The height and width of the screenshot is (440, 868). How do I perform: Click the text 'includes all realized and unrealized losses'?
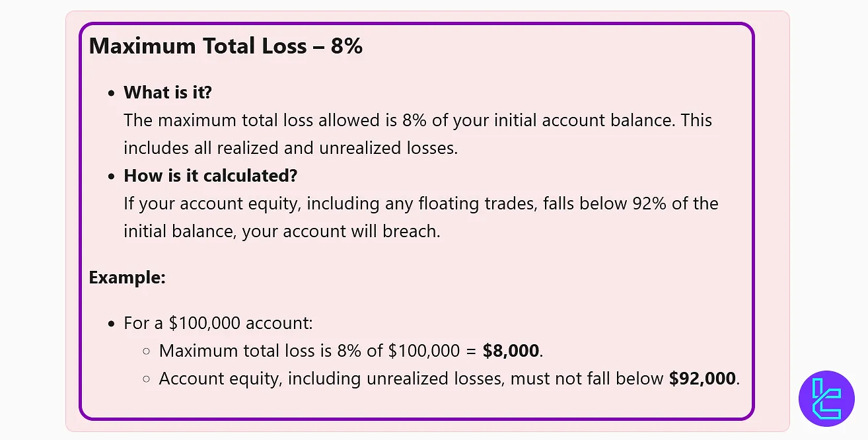[290, 148]
